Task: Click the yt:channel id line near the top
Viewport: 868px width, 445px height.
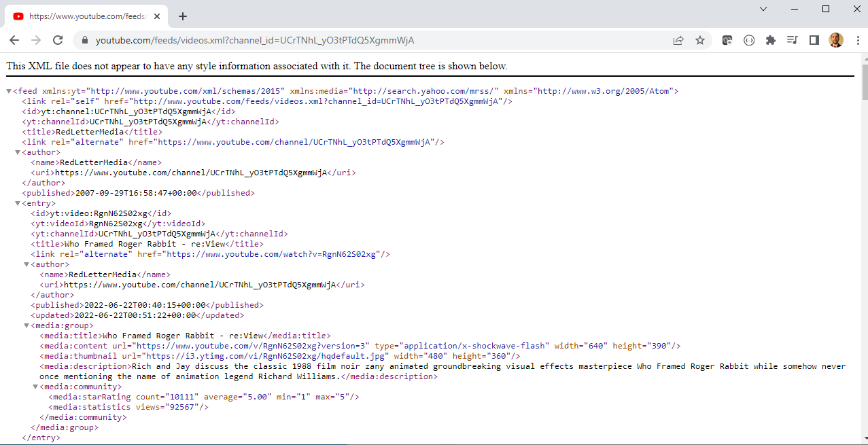Action: coord(128,111)
